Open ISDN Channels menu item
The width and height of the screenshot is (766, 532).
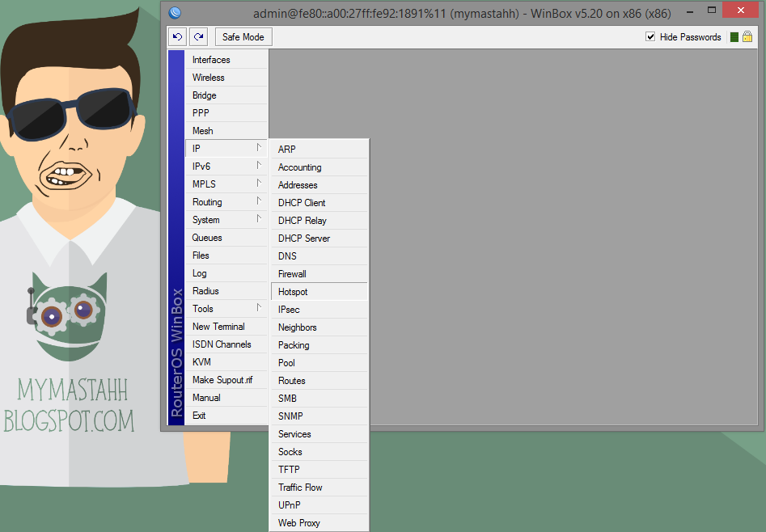tap(226, 344)
